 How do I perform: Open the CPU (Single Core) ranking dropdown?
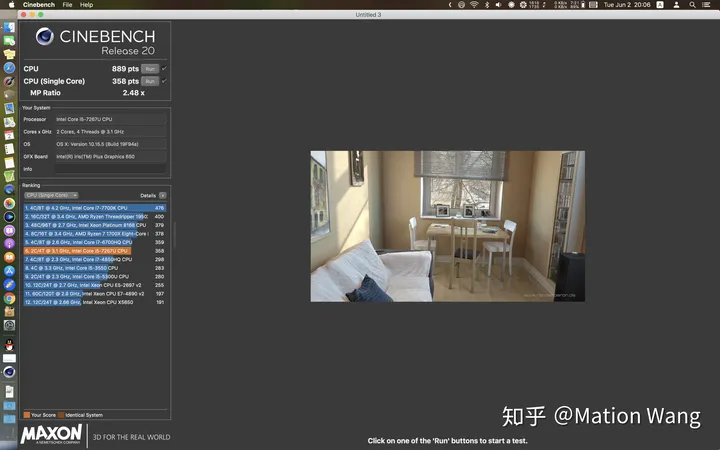51,195
